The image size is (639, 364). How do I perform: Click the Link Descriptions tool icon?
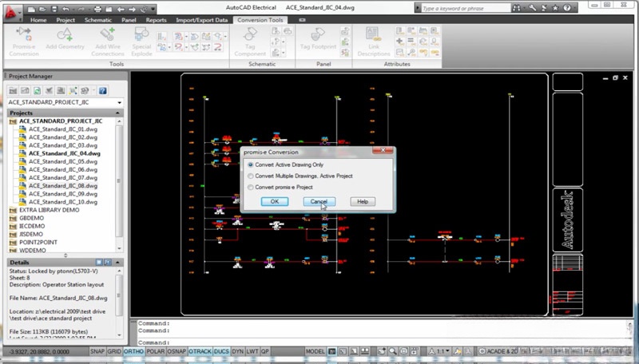(374, 34)
